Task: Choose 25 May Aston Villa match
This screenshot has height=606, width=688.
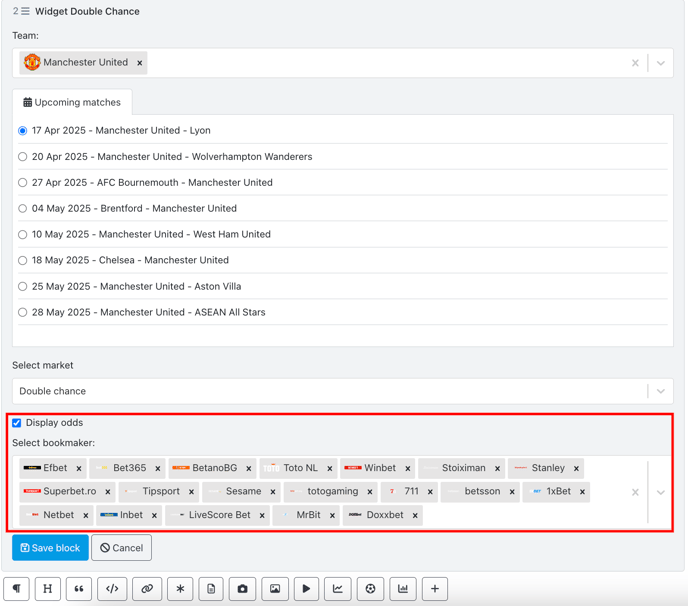Action: click(x=22, y=287)
